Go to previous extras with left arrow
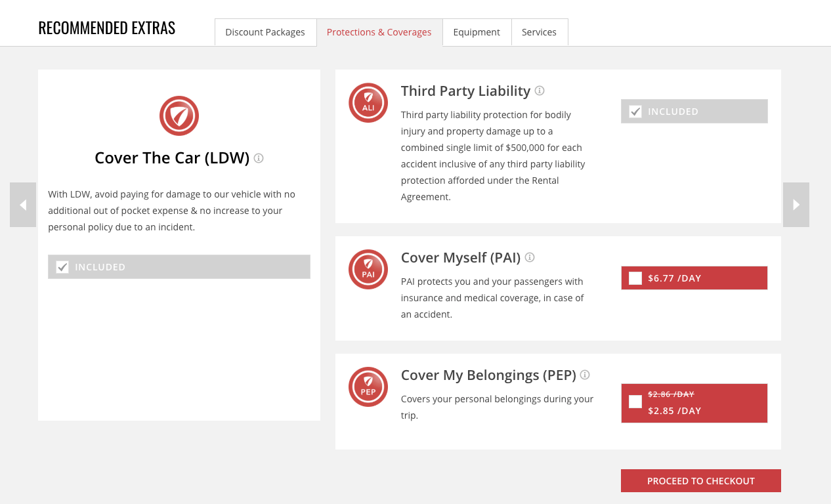 pos(23,205)
